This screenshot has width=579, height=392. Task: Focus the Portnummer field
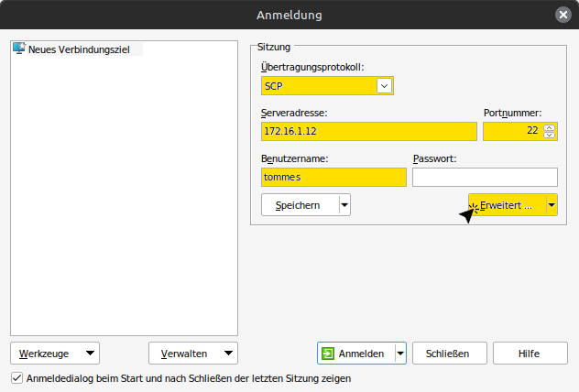[x=511, y=132]
